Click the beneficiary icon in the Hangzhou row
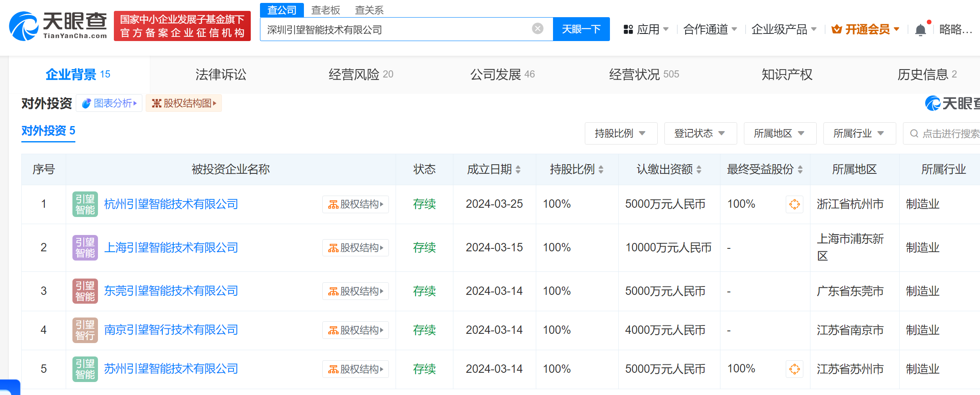Viewport: 980px width, 395px height. 794,204
